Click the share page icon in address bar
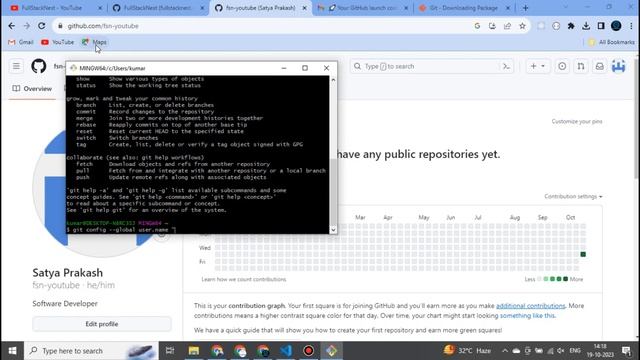 click(x=507, y=26)
